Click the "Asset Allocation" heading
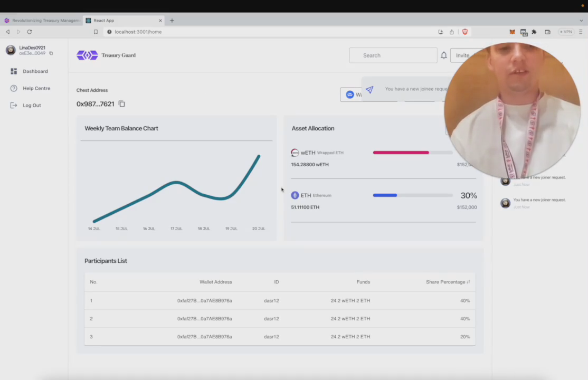 [x=313, y=128]
